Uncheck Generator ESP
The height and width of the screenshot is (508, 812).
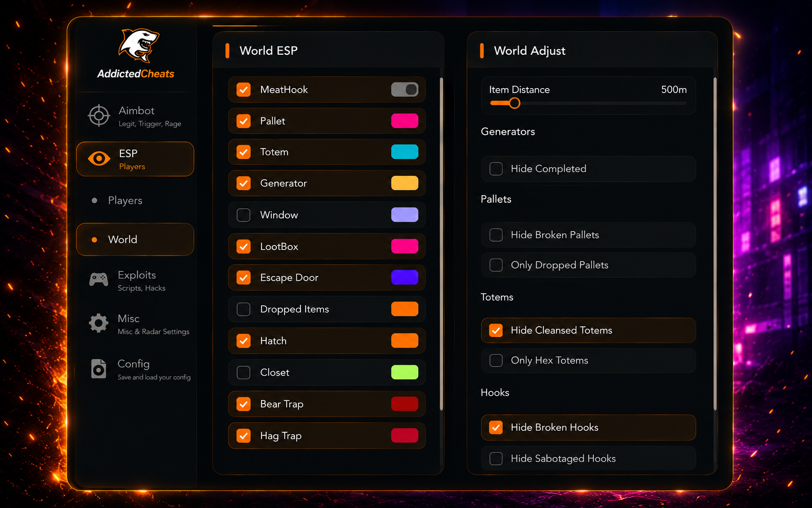[x=244, y=183]
